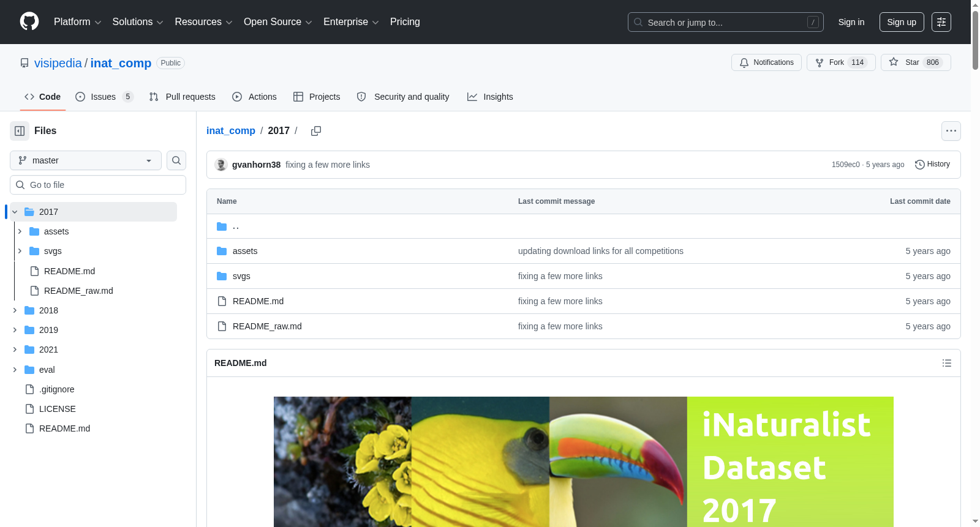Expand the 2018 folder in the file tree

click(x=15, y=310)
